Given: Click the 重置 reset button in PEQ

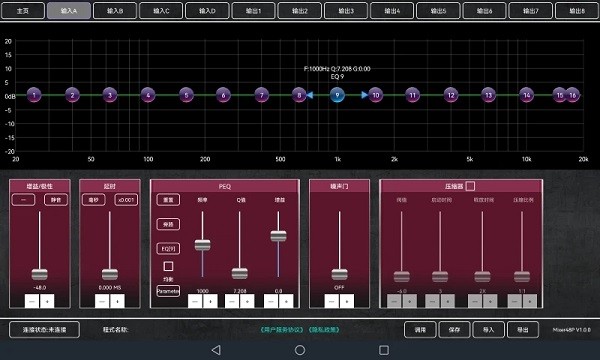Looking at the screenshot, I should coord(168,200).
